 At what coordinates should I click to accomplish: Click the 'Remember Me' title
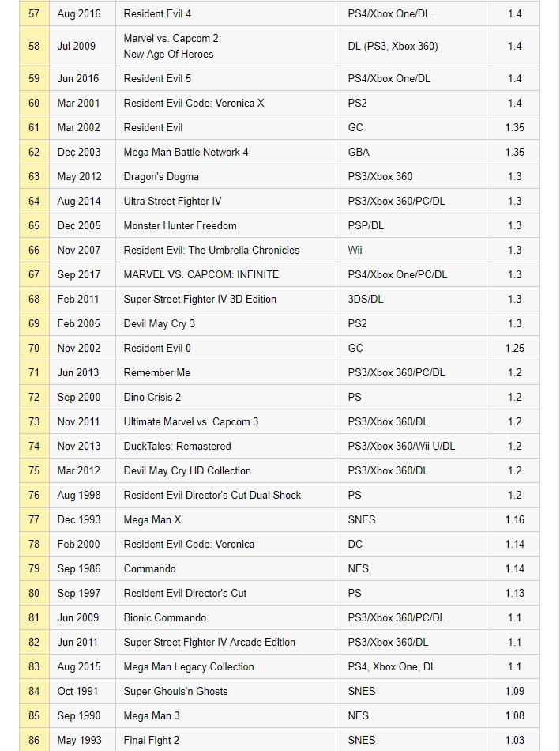click(157, 372)
